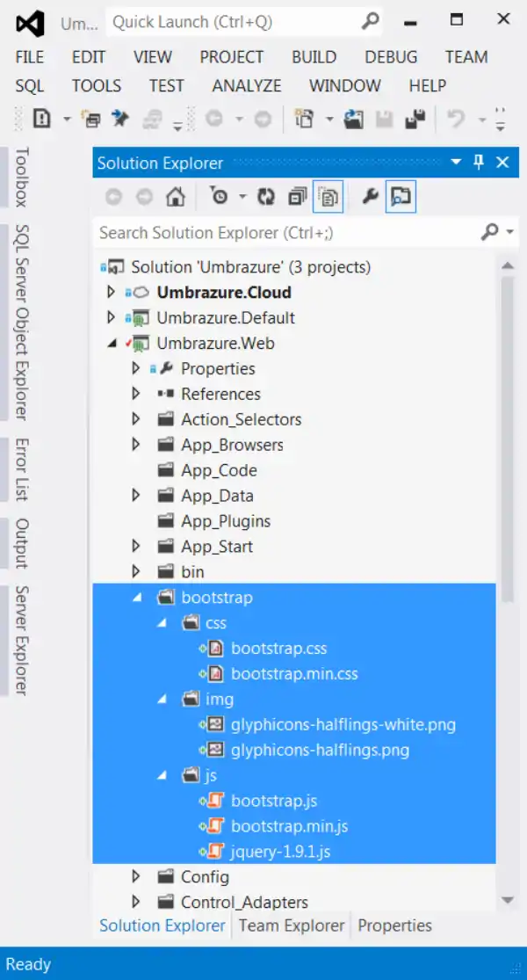Expand the bin folder

pyautogui.click(x=136, y=572)
